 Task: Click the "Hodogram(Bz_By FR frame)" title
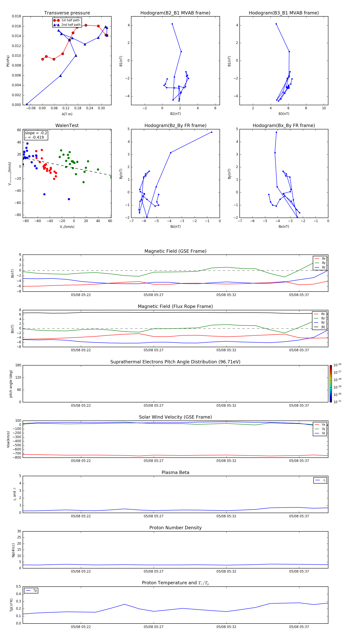[x=175, y=125]
